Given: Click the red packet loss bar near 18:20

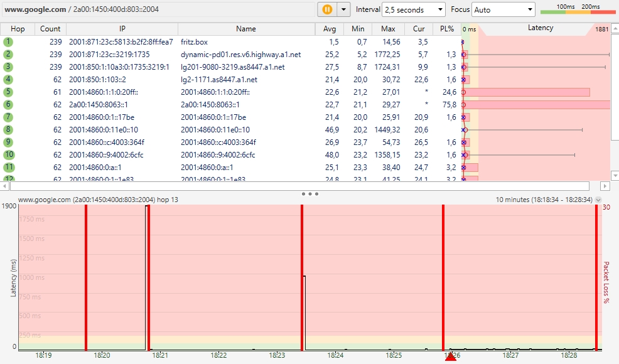Looking at the screenshot, I should pos(86,277).
